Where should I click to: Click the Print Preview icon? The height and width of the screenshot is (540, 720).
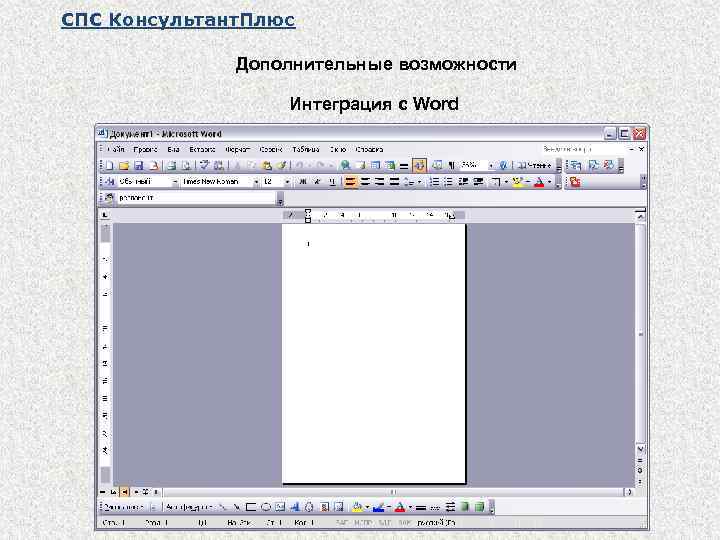coord(186,166)
